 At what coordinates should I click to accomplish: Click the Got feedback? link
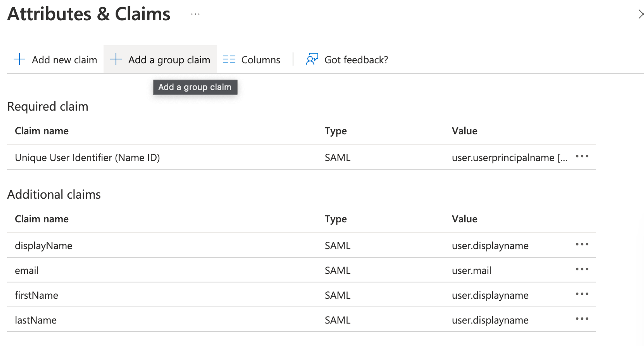[356, 60]
